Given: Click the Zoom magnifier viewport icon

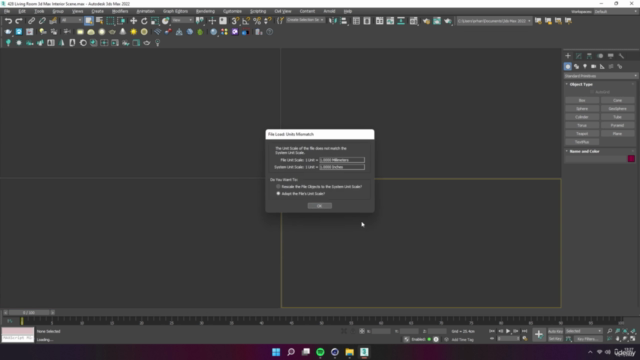Looking at the screenshot, I should [x=609, y=331].
